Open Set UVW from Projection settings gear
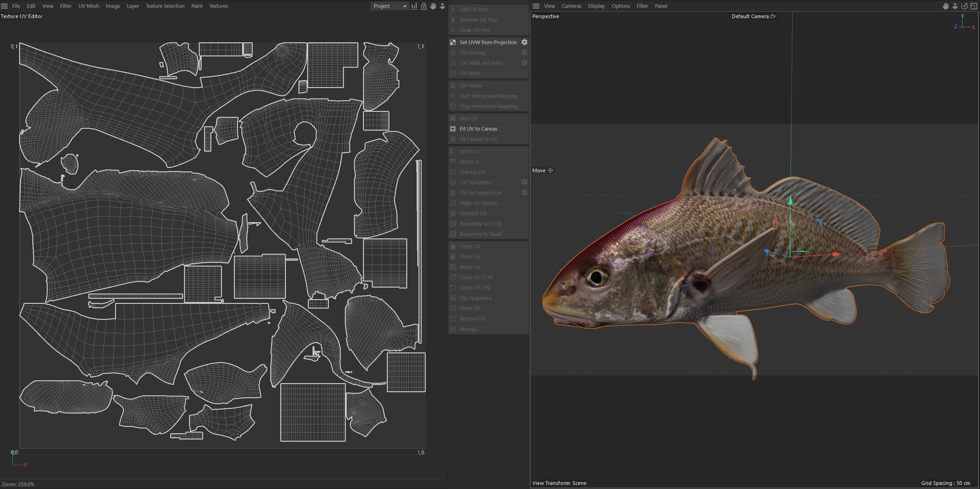This screenshot has height=489, width=980. pyautogui.click(x=524, y=42)
